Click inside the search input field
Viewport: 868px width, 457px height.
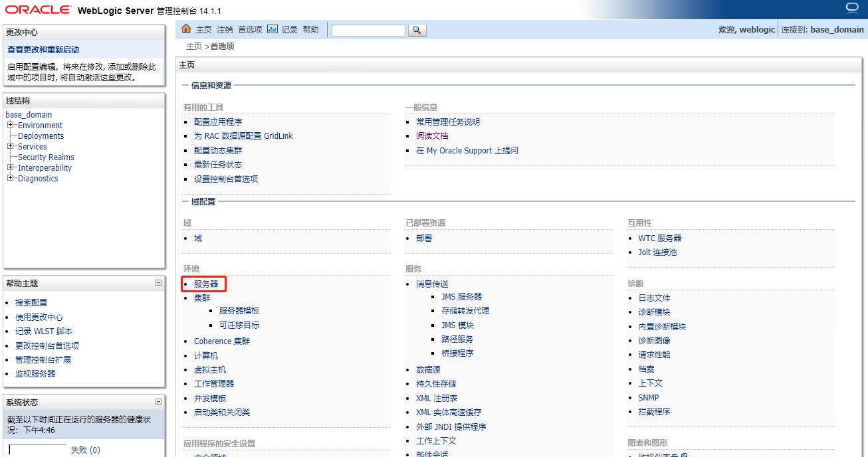[369, 29]
